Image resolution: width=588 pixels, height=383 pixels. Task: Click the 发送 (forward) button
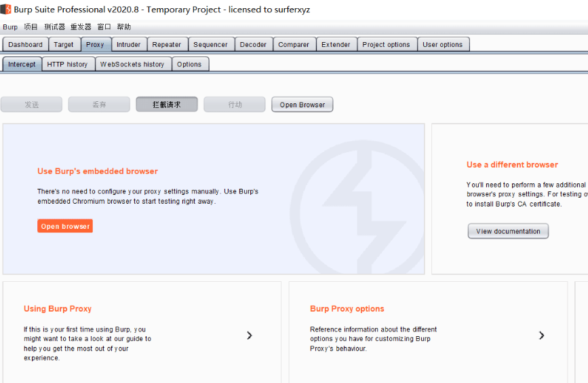[x=31, y=105]
